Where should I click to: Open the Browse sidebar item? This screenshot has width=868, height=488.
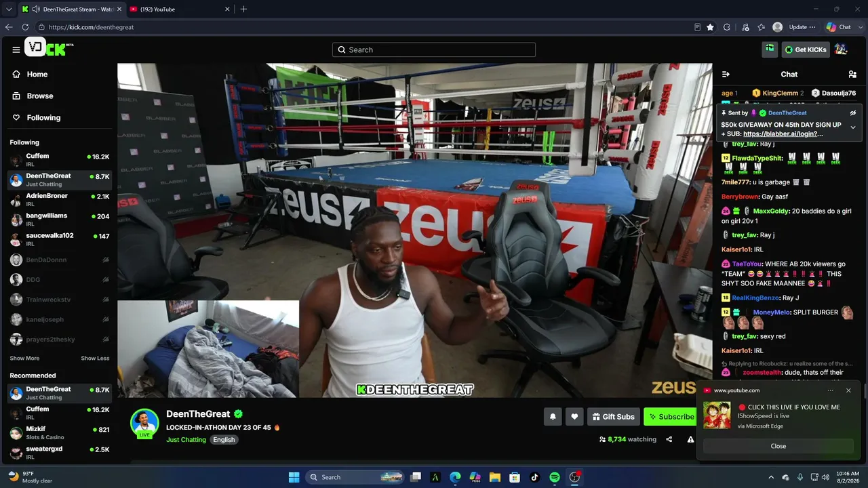[x=33, y=96]
